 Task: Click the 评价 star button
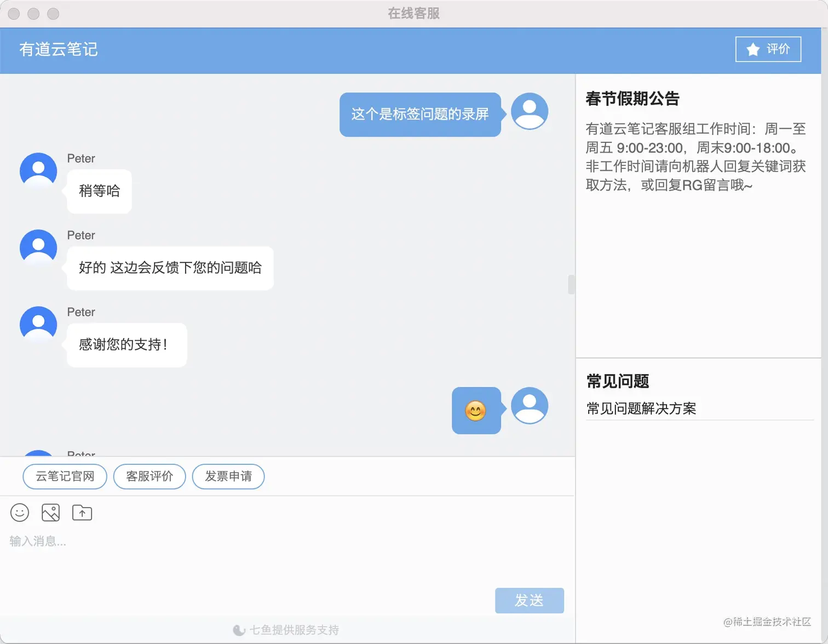pyautogui.click(x=768, y=49)
